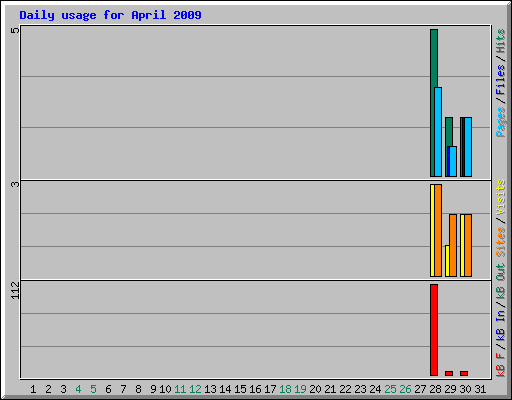
Task: Click the green weekend day 18 label
Action: (285, 389)
